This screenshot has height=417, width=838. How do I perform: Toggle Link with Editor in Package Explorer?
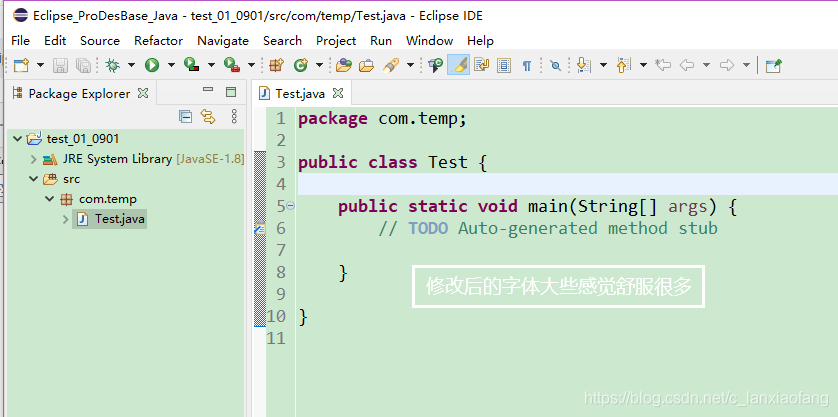208,116
